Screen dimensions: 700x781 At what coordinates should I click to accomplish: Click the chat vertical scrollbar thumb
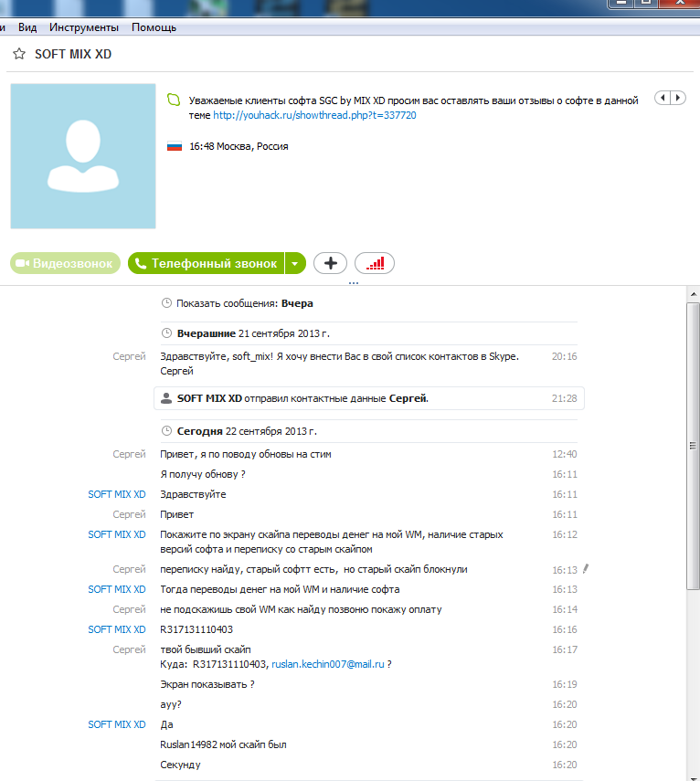click(x=693, y=446)
